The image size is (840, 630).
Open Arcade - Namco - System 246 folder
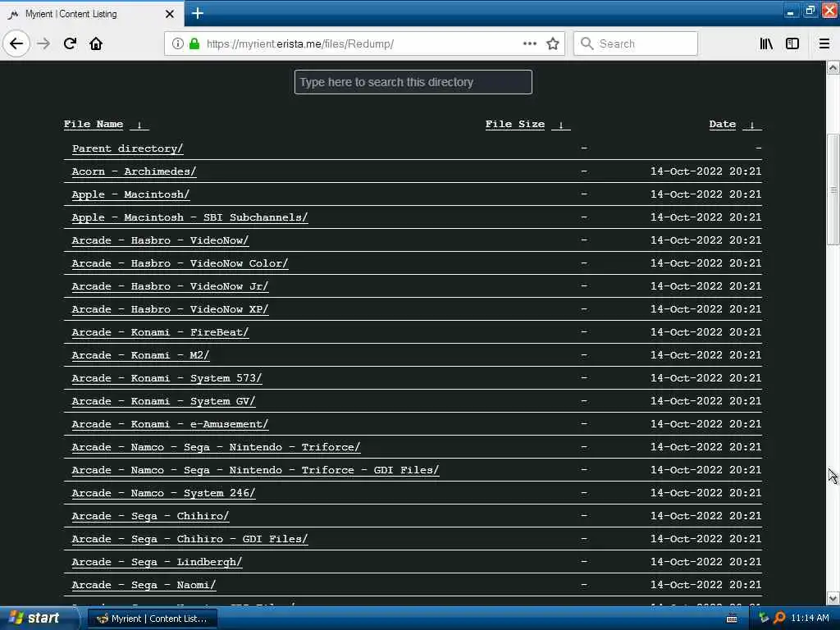click(163, 493)
